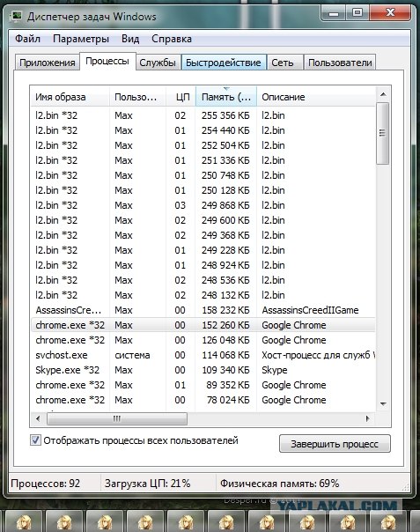The width and height of the screenshot is (420, 532).
Task: Select the chrome.exe row using 152 260 КБ
Action: coord(203,325)
